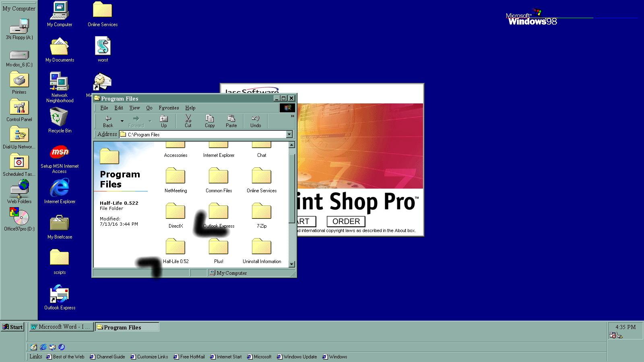
Task: Open the Printers folder
Action: [19, 83]
